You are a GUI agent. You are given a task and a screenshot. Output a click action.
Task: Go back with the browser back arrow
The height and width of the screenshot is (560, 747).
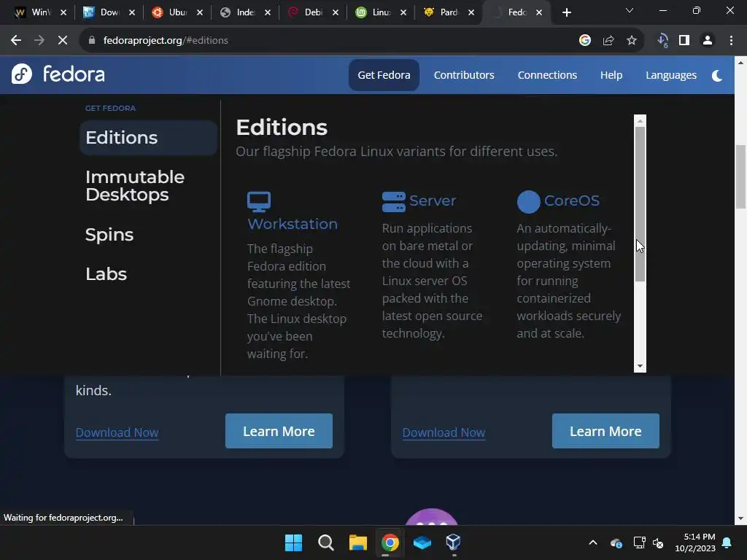pos(16,41)
